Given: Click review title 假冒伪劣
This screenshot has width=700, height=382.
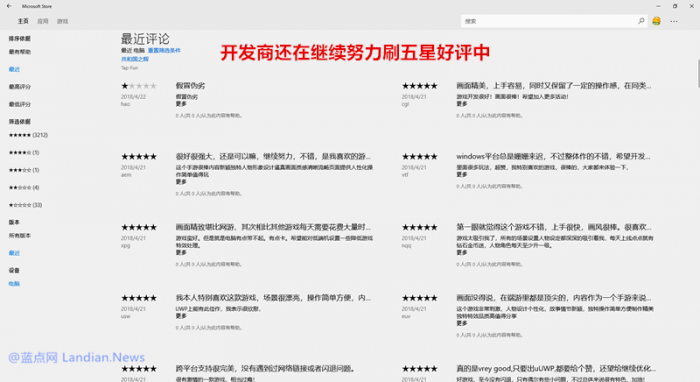Looking at the screenshot, I should click(x=190, y=86).
